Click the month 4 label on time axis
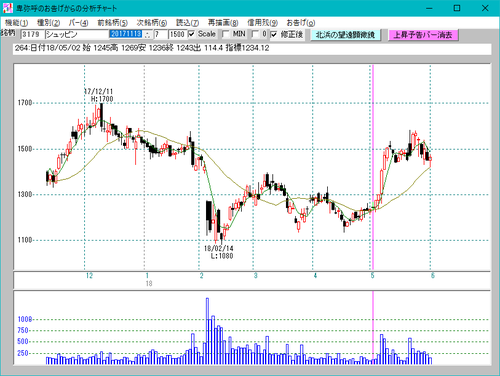 (x=315, y=276)
